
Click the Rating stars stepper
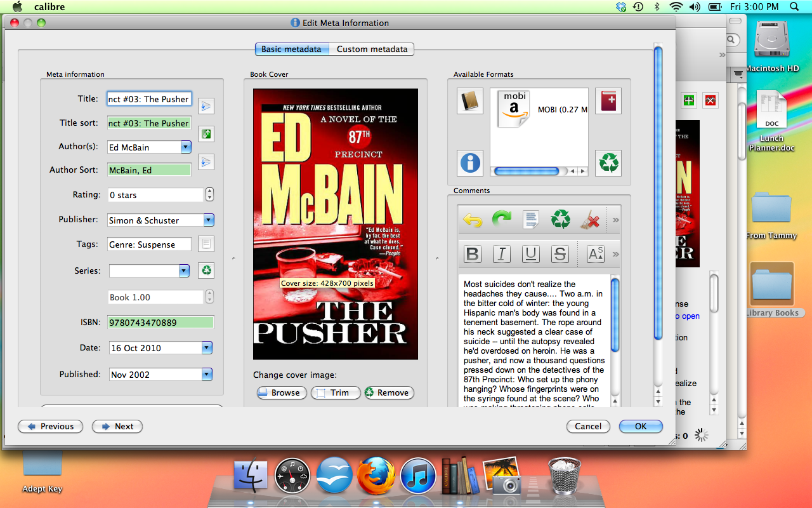click(x=210, y=195)
